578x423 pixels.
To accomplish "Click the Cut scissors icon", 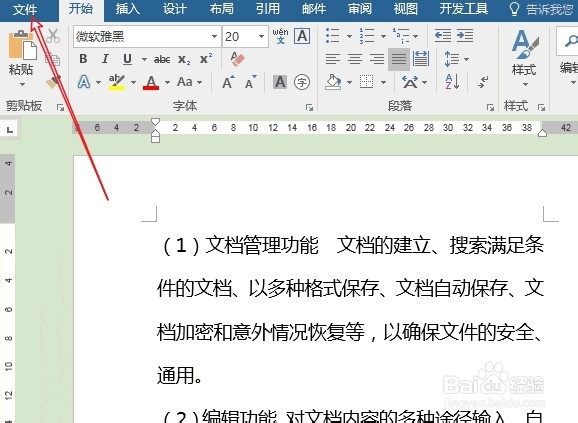I will click(53, 36).
